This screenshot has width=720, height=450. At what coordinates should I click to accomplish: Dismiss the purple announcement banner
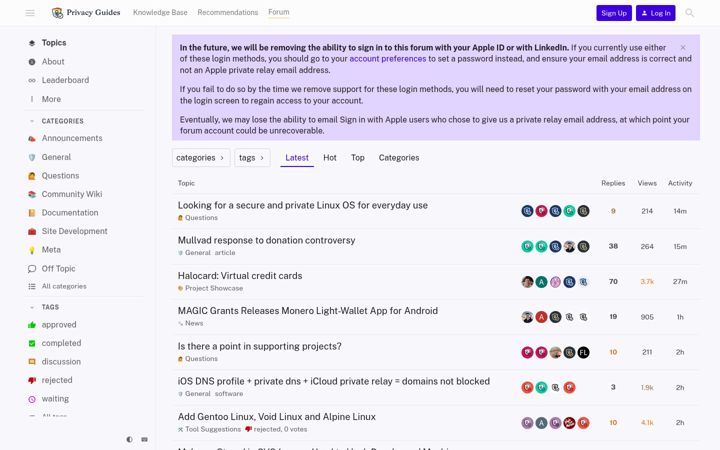click(x=683, y=47)
